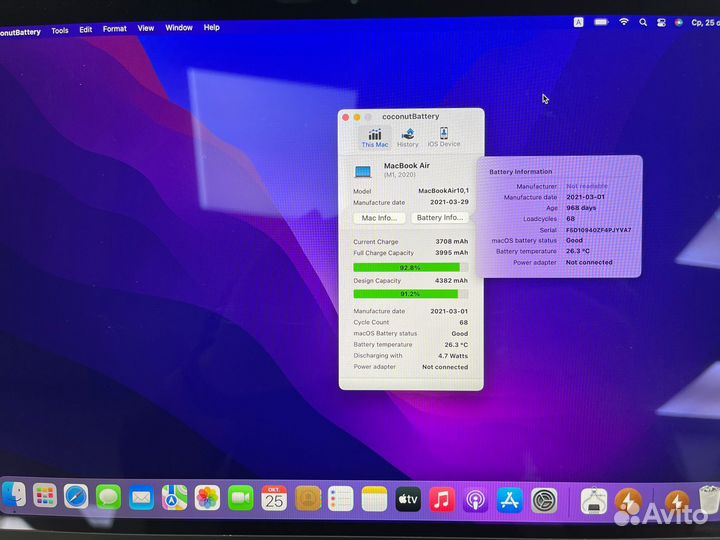Open Mail from the Dock
Viewport: 720px width, 540px height.
pyautogui.click(x=141, y=497)
